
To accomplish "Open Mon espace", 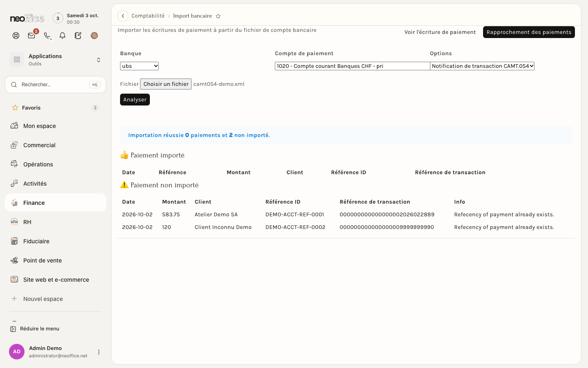I will tap(56, 126).
